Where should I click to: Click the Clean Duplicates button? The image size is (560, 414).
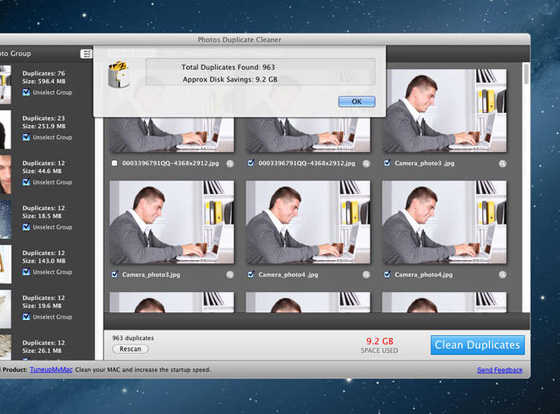(478, 345)
